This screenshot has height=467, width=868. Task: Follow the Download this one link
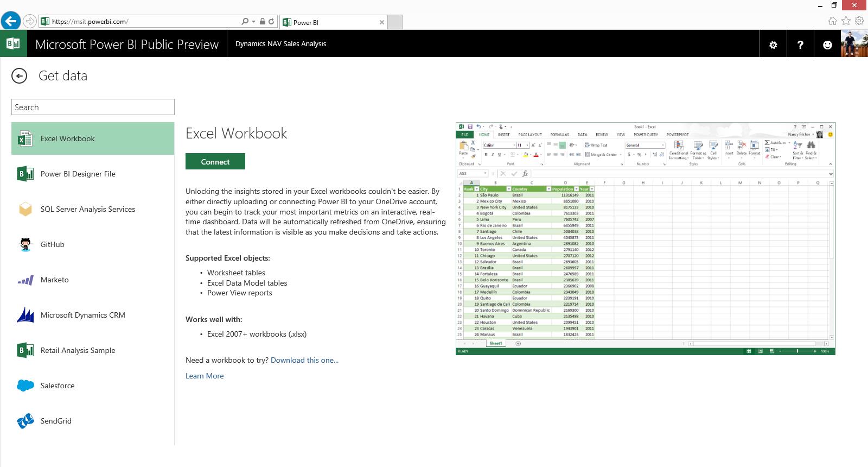304,360
